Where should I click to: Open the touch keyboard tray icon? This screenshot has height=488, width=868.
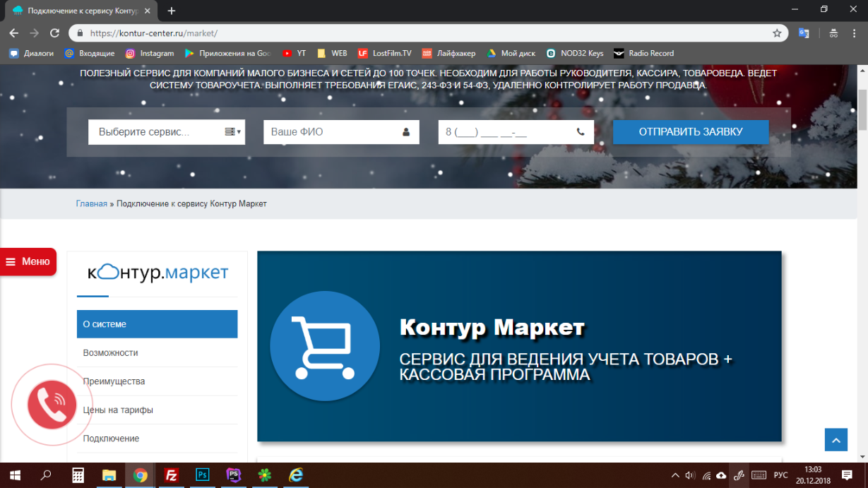coord(759,475)
